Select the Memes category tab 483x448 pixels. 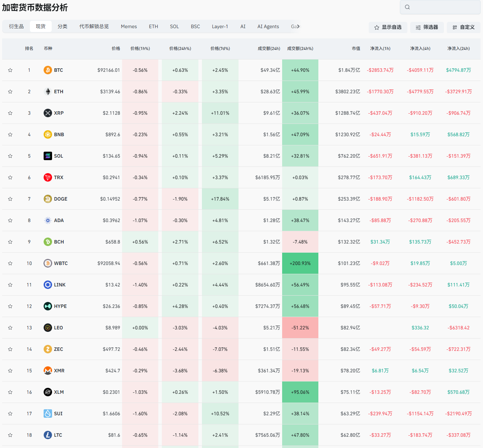pyautogui.click(x=129, y=26)
